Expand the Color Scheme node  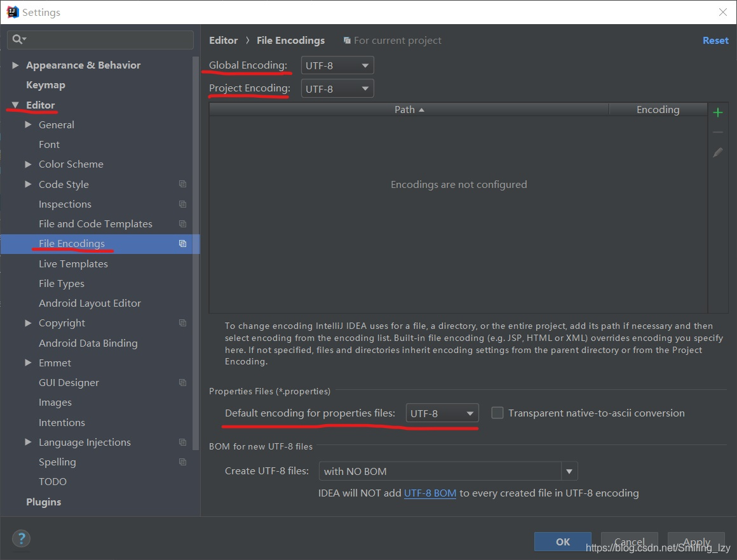[28, 164]
